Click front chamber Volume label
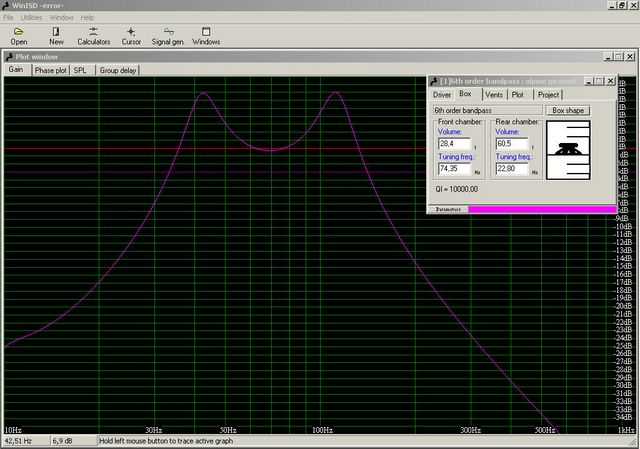Viewport: 640px width, 449px height. click(x=450, y=132)
